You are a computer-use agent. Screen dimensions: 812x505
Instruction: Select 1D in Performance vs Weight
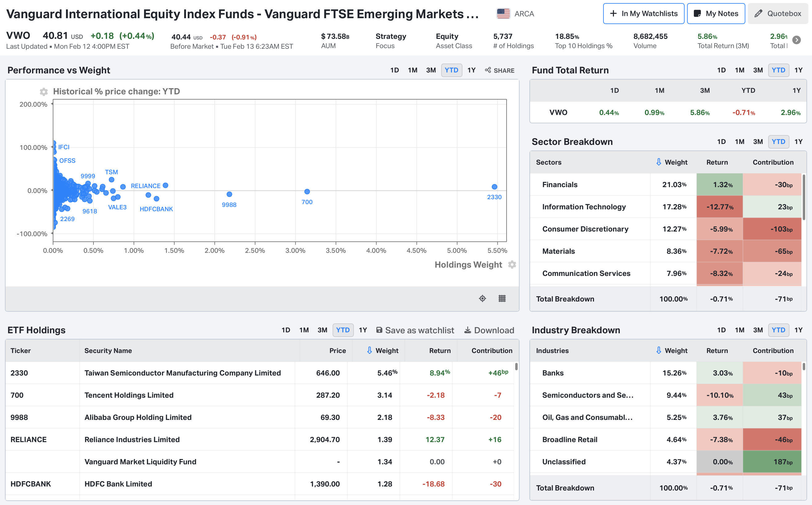(x=395, y=70)
